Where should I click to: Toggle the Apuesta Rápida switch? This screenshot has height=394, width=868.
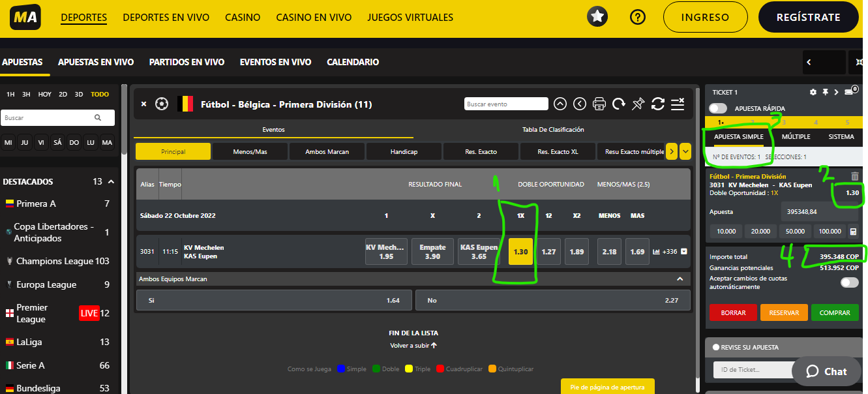[x=718, y=108]
